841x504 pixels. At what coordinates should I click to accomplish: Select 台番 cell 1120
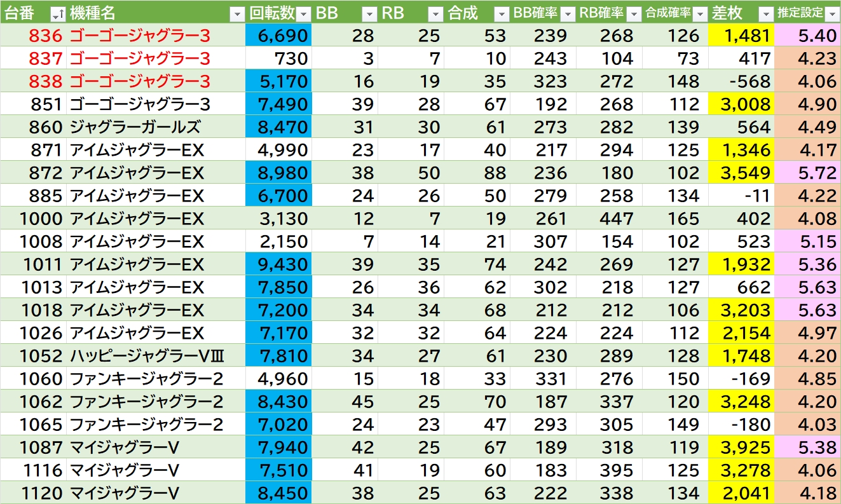[33, 493]
